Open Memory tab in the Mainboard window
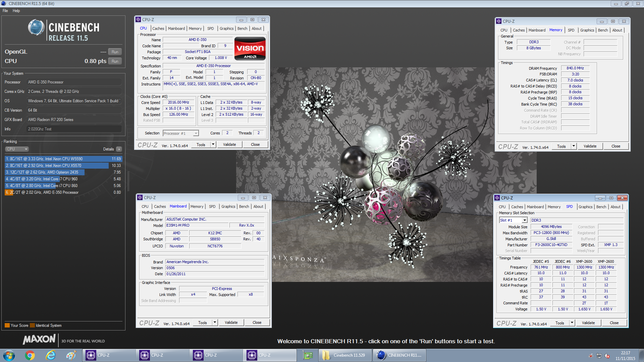This screenshot has height=362, width=644. click(197, 206)
